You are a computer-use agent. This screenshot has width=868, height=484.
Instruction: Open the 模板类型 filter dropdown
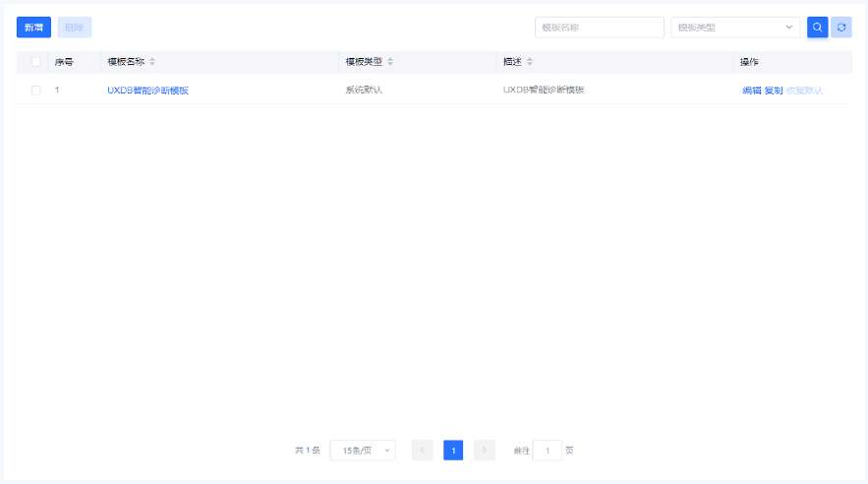(735, 28)
